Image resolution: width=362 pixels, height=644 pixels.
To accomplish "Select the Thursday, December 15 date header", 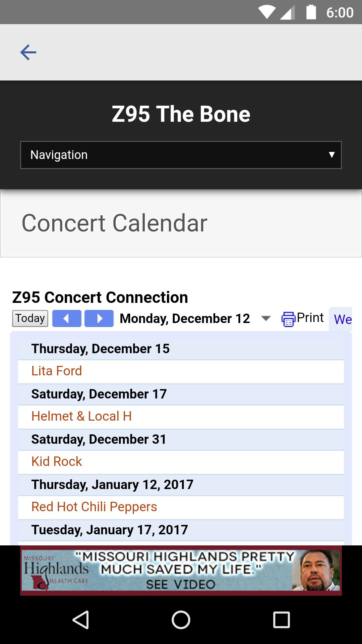I will pyautogui.click(x=101, y=349).
